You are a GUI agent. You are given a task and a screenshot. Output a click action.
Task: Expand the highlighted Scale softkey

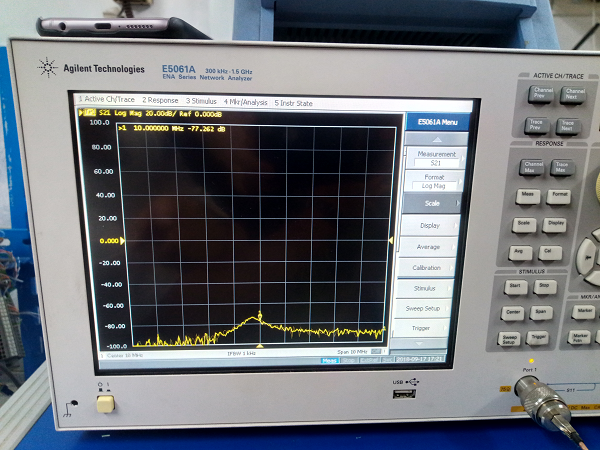click(x=432, y=203)
